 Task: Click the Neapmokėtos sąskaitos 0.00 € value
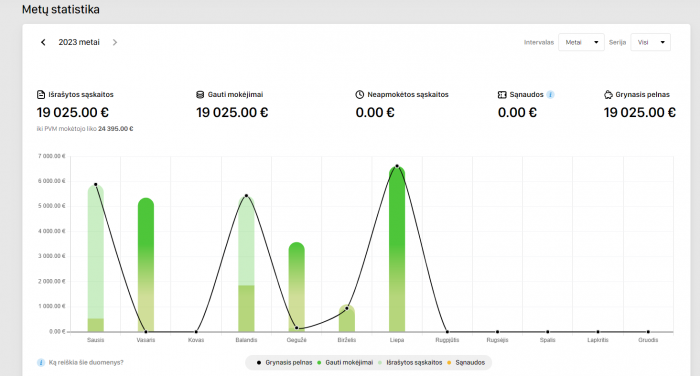(375, 113)
